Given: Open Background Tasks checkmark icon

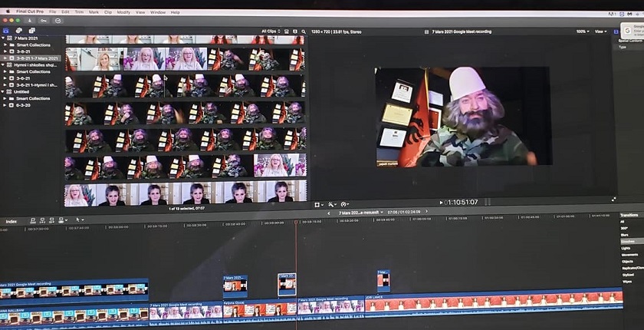Looking at the screenshot, I should click(58, 20).
